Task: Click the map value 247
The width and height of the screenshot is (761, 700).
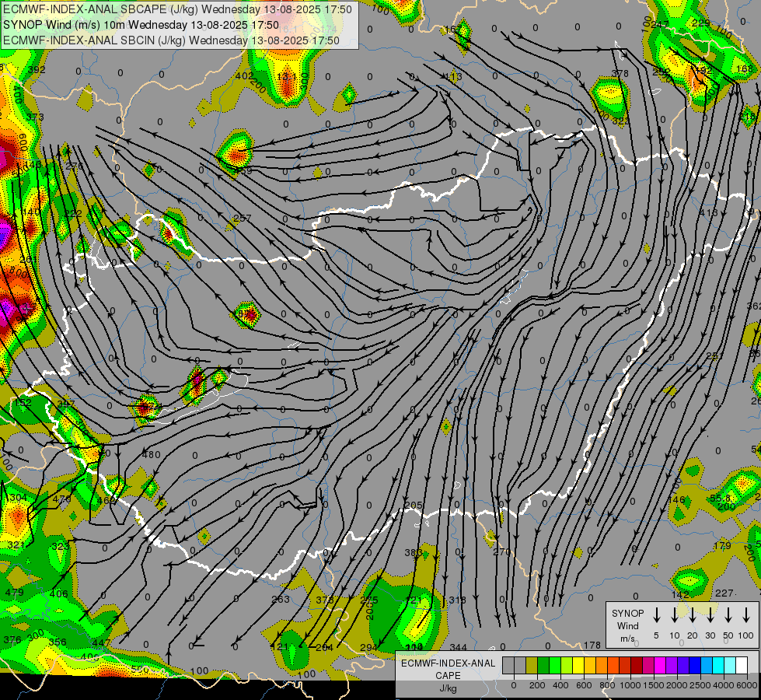Action: (x=660, y=24)
